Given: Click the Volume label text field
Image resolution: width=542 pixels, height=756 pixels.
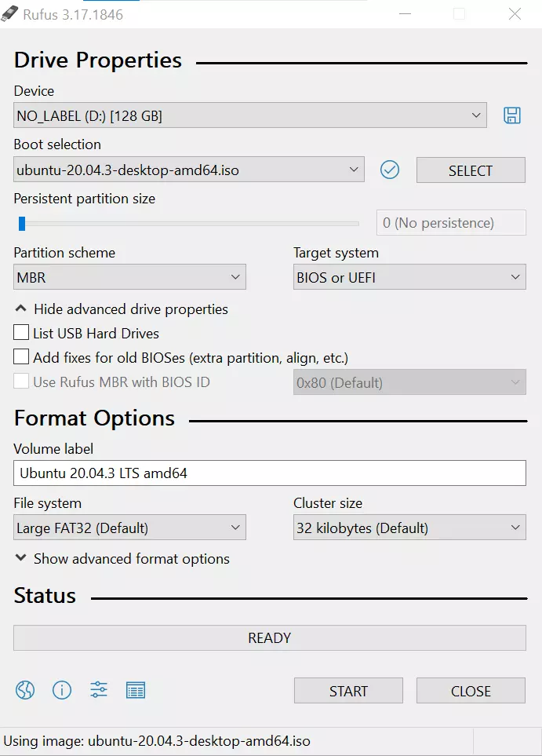Looking at the screenshot, I should [x=269, y=473].
